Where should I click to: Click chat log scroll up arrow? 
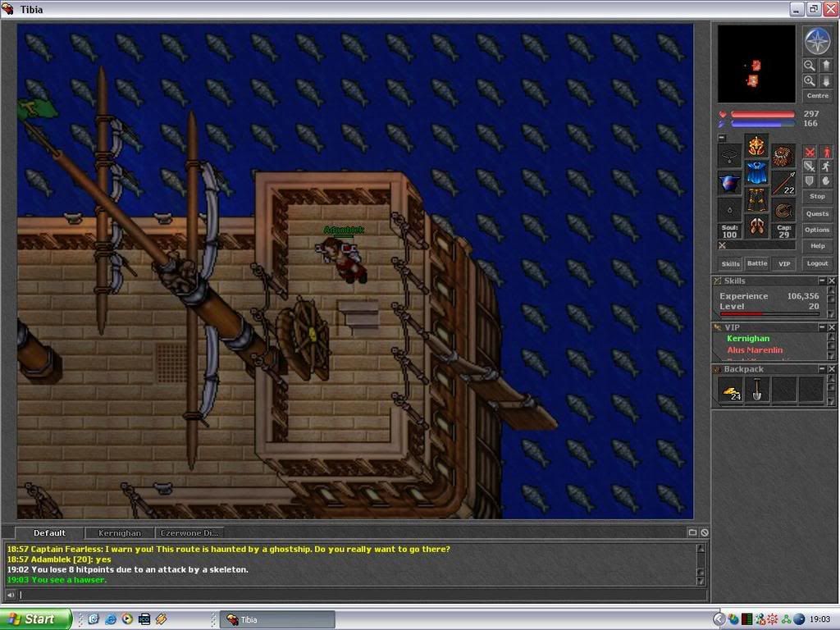coord(701,548)
